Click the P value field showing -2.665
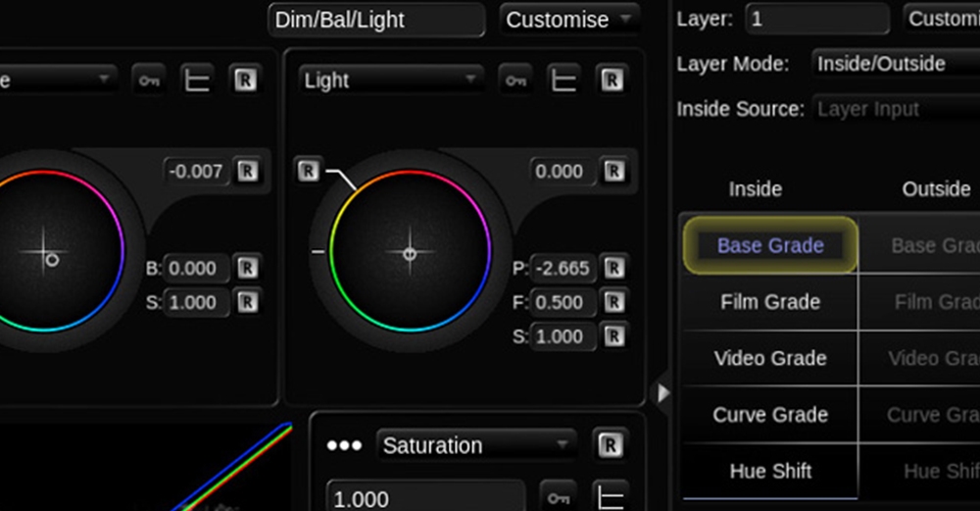This screenshot has height=511, width=980. pyautogui.click(x=563, y=268)
